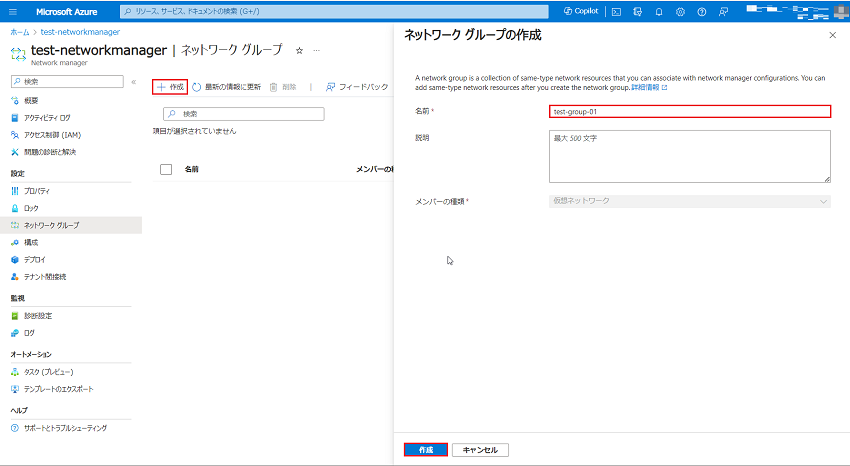Open portal settings gear icon
Viewport: 850px width, 466px height.
(680, 12)
